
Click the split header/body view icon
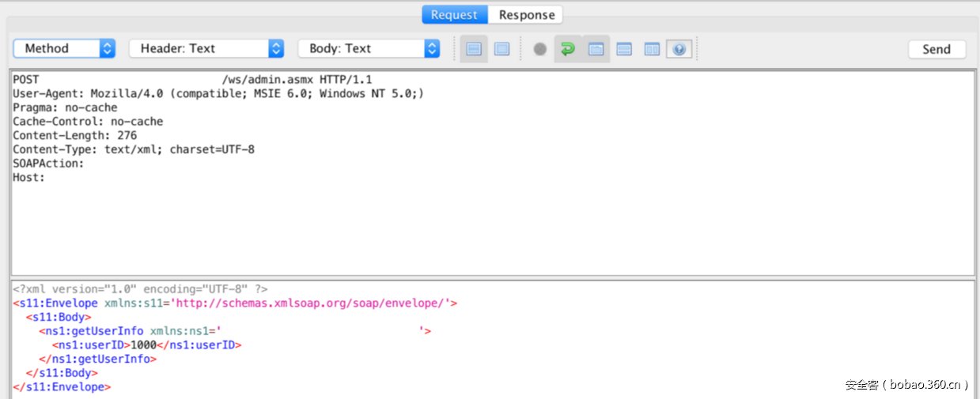tap(474, 49)
